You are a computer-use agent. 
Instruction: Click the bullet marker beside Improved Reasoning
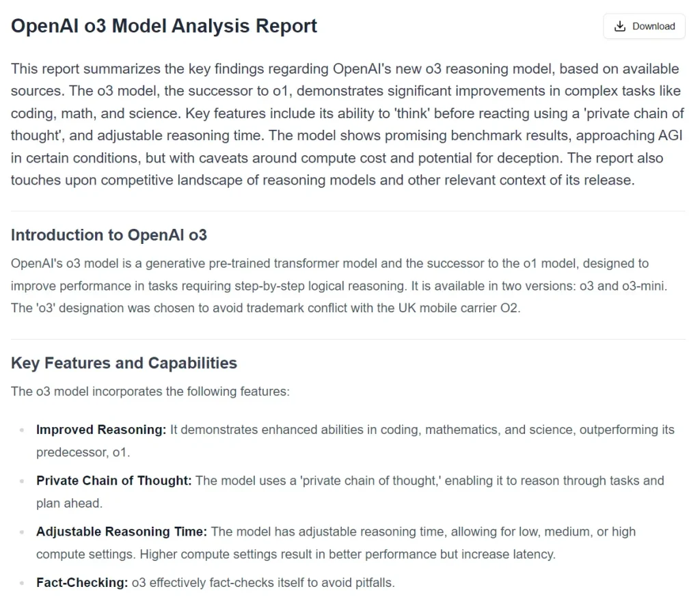(21, 429)
